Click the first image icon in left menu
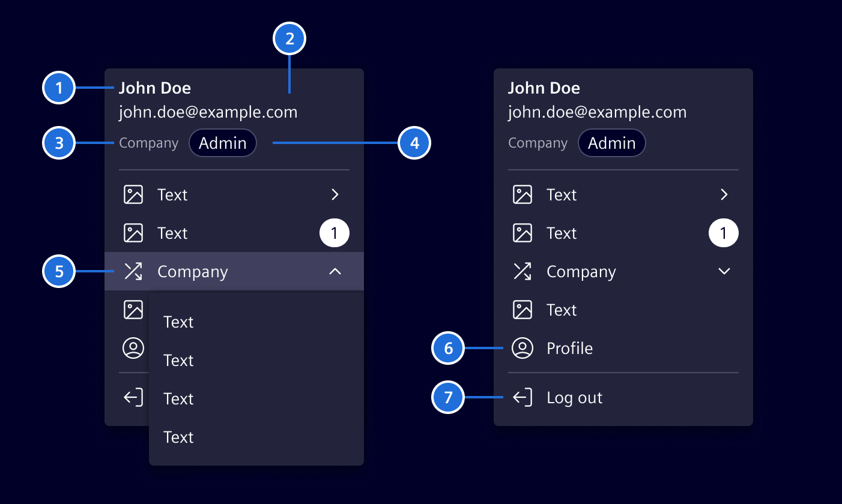 coord(133,195)
